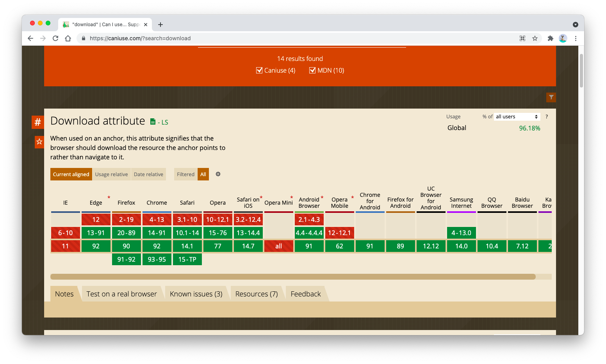Click the address bar URL field
Screen dimensions: 606x364
click(x=297, y=38)
